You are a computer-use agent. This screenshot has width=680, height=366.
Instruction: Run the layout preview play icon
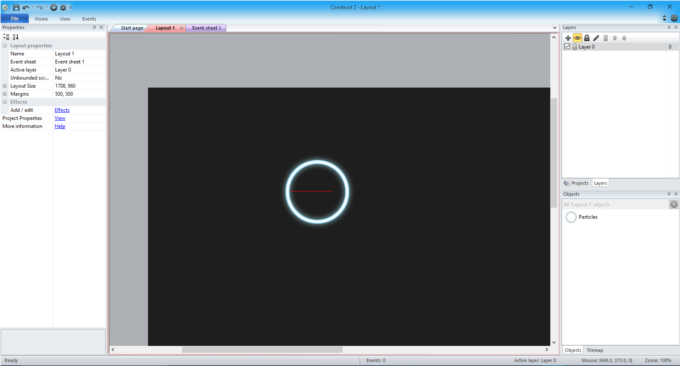click(x=54, y=7)
